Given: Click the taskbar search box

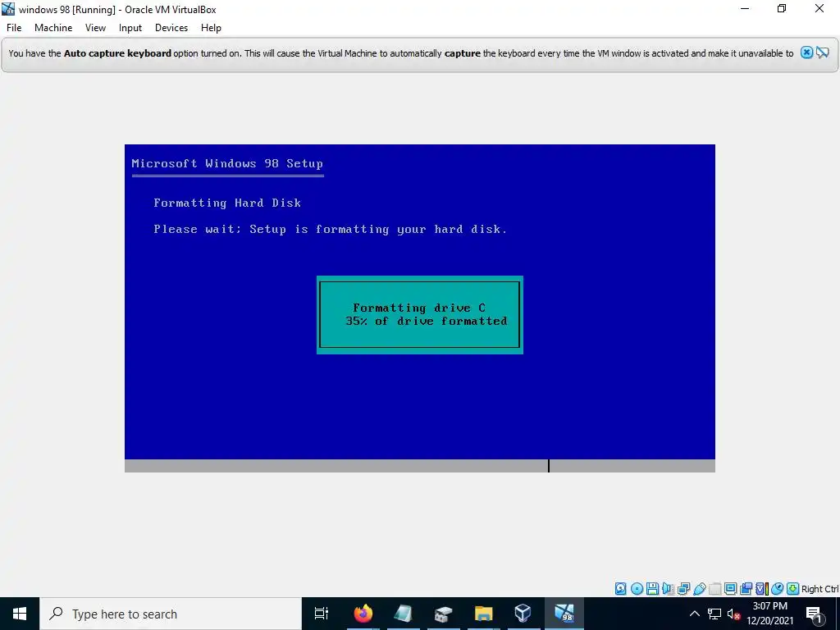Looking at the screenshot, I should pyautogui.click(x=171, y=614).
